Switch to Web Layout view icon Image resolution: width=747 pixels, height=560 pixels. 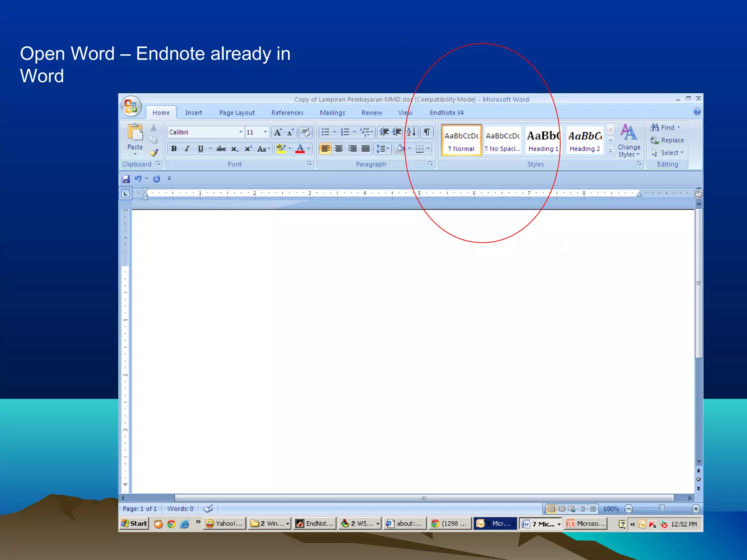click(572, 509)
